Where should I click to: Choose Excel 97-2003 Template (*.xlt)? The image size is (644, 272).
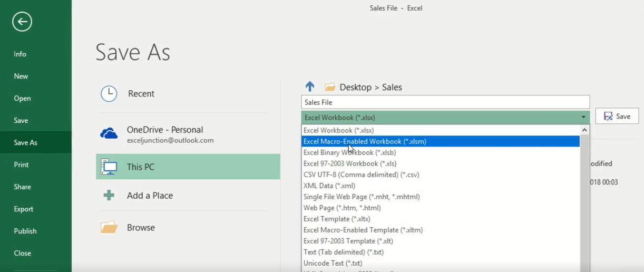tap(441, 241)
